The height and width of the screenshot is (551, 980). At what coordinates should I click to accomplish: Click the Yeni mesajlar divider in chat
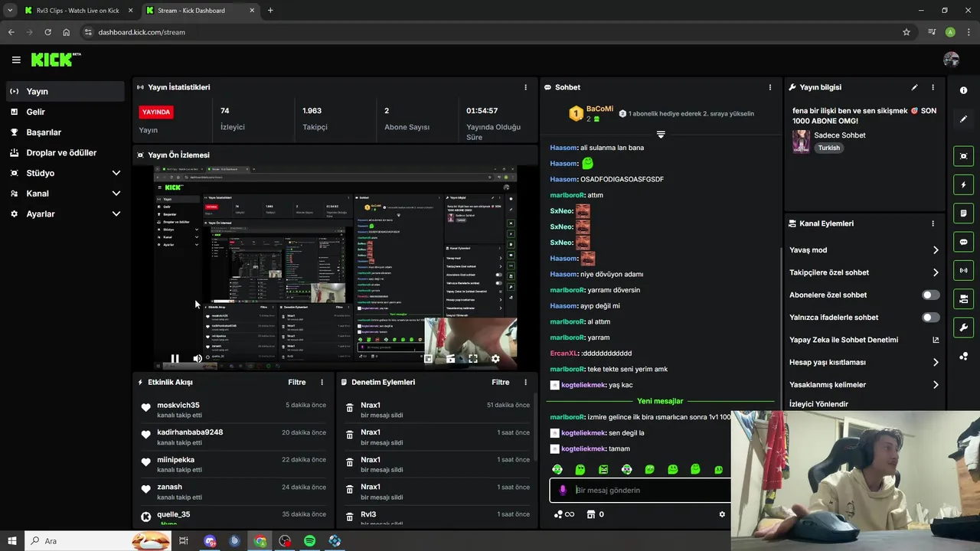tap(660, 401)
